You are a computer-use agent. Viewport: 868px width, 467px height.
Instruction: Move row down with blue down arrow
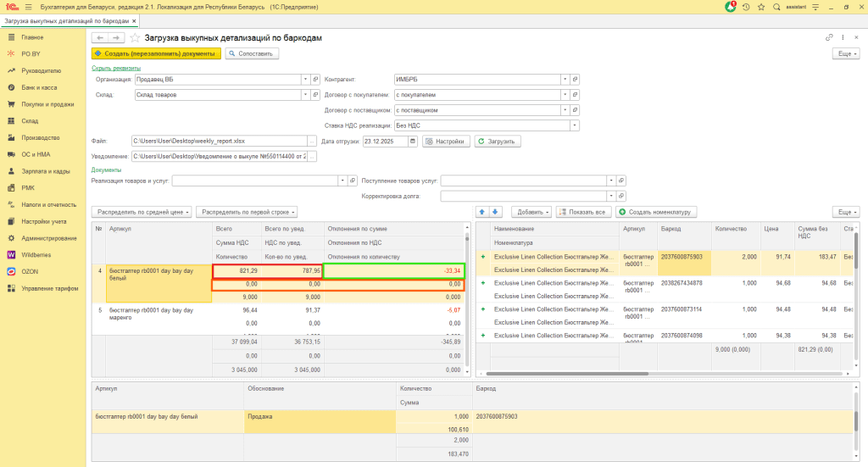point(496,212)
